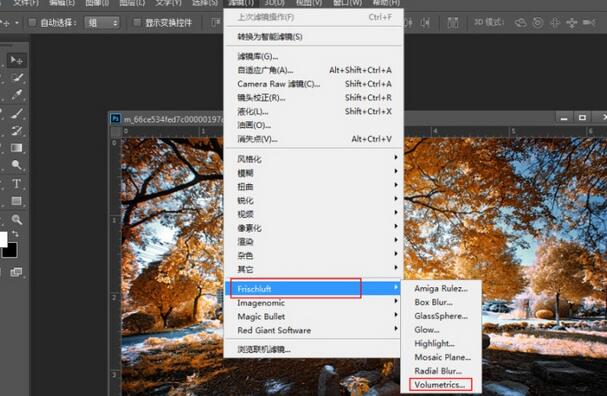607x396 pixels.
Task: Choose Volumetrics... from Frischluft submenu
Action: pos(441,385)
